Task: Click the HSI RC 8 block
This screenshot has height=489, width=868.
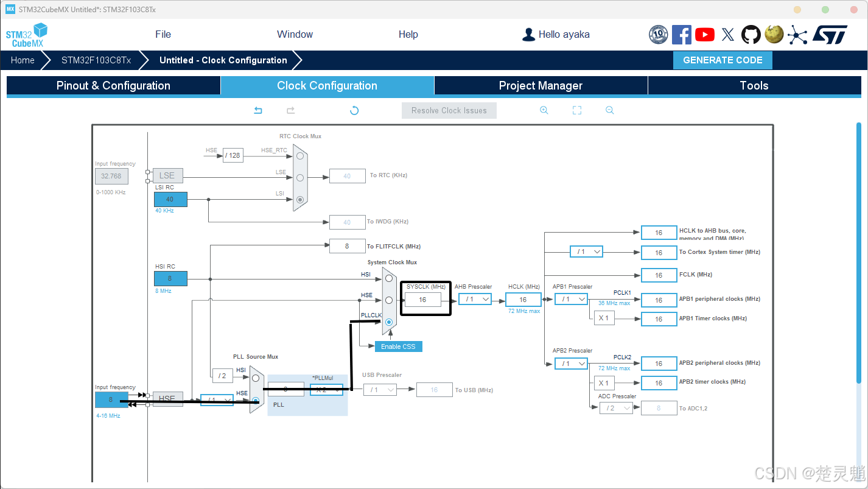Action: (x=170, y=278)
